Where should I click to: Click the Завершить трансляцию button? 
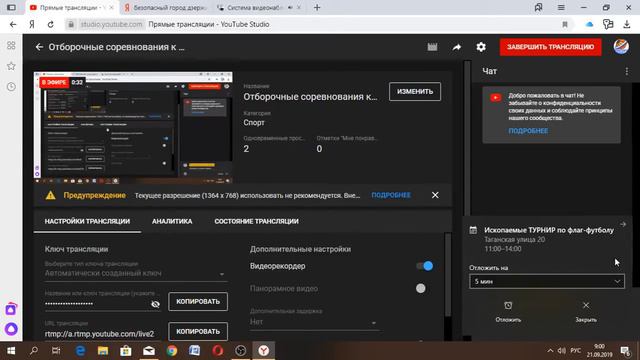click(x=550, y=47)
